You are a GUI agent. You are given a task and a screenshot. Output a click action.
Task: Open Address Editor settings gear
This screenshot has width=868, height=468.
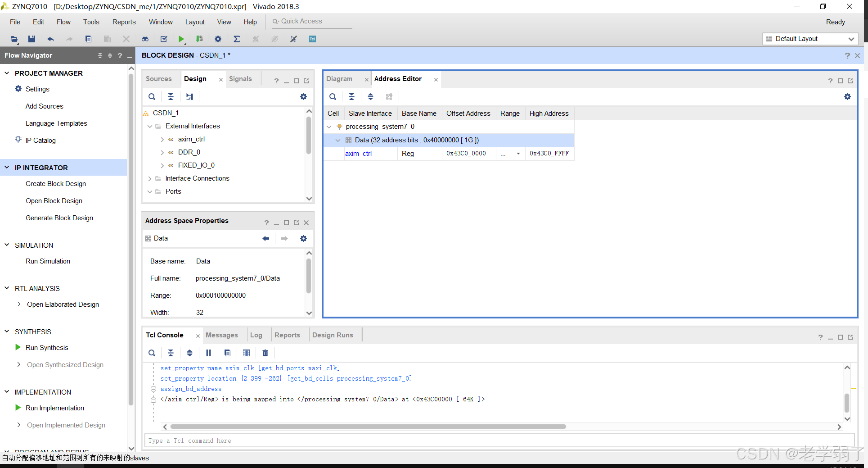point(847,97)
